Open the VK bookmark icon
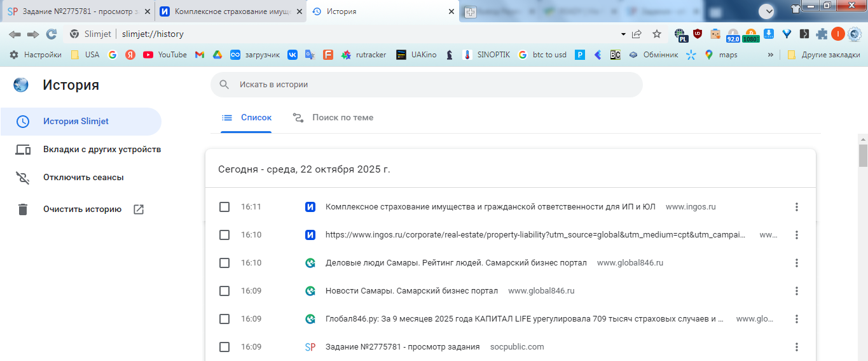 click(x=293, y=55)
